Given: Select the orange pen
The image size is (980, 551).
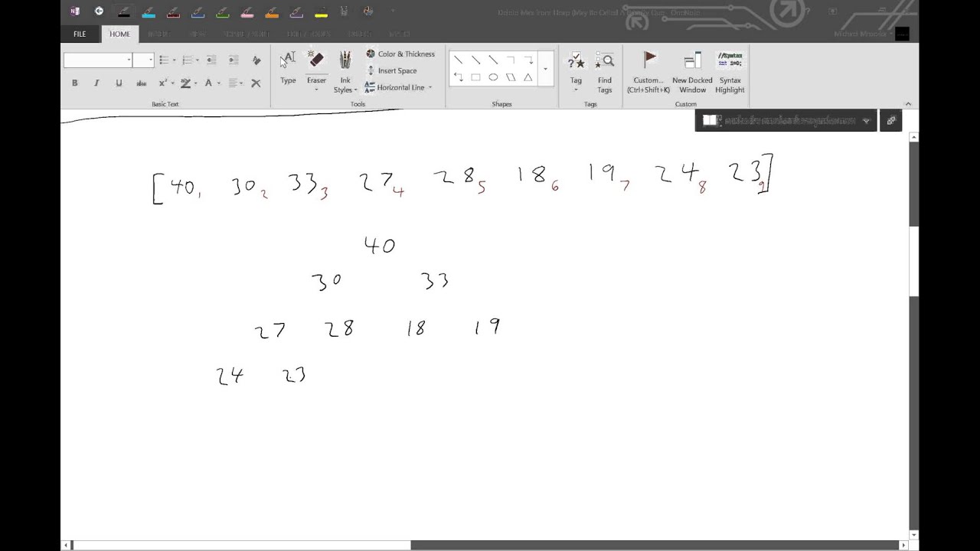Looking at the screenshot, I should tap(272, 11).
